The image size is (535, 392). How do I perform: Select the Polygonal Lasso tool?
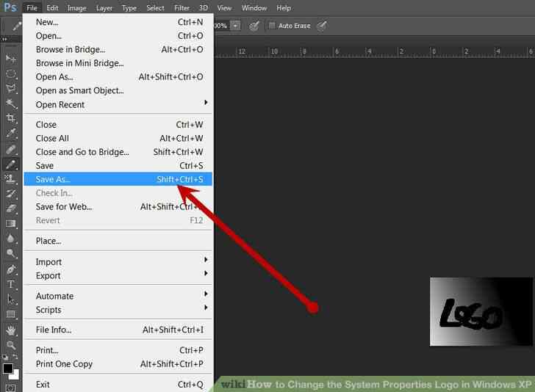(11, 89)
